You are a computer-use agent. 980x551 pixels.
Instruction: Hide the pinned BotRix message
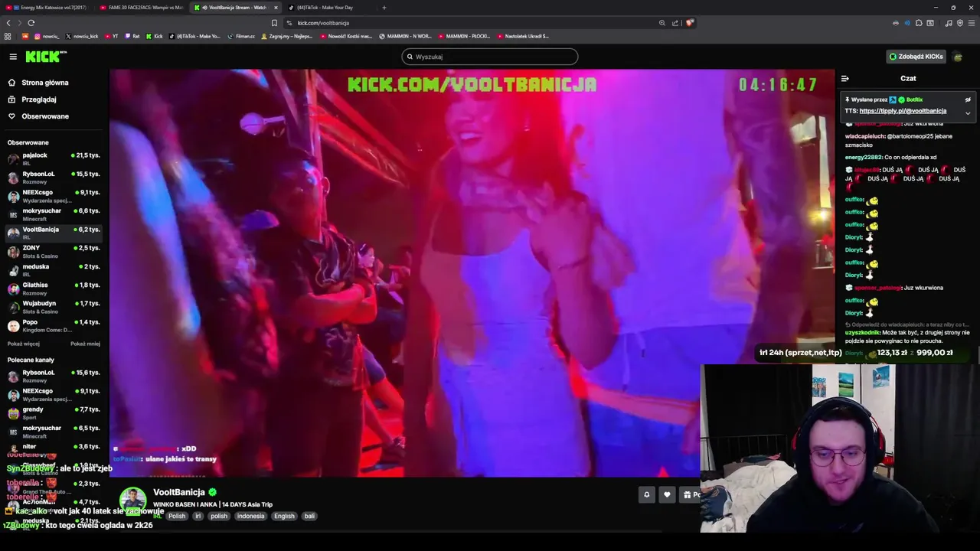pos(968,99)
